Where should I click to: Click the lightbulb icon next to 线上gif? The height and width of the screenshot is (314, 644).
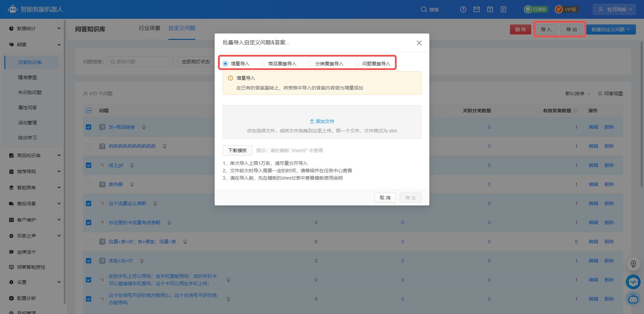coord(132,165)
